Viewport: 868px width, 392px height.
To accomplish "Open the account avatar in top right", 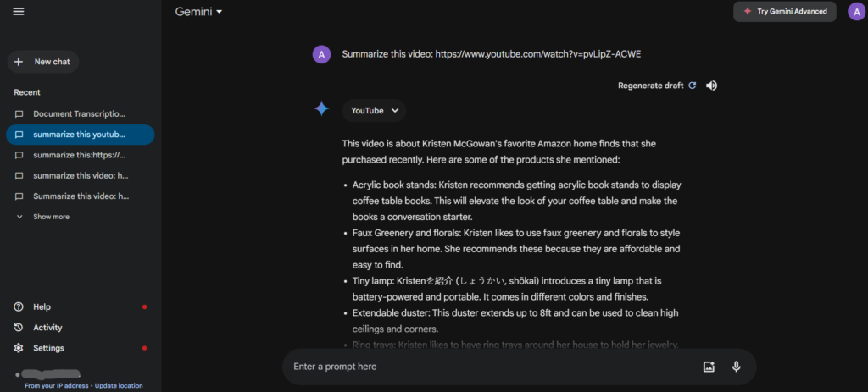I will [x=856, y=11].
